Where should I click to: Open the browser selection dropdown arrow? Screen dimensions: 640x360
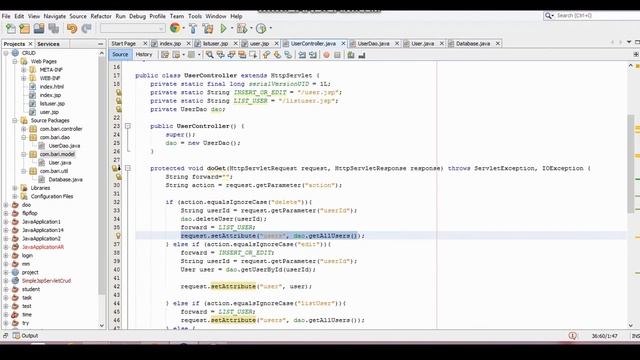pos(184,28)
